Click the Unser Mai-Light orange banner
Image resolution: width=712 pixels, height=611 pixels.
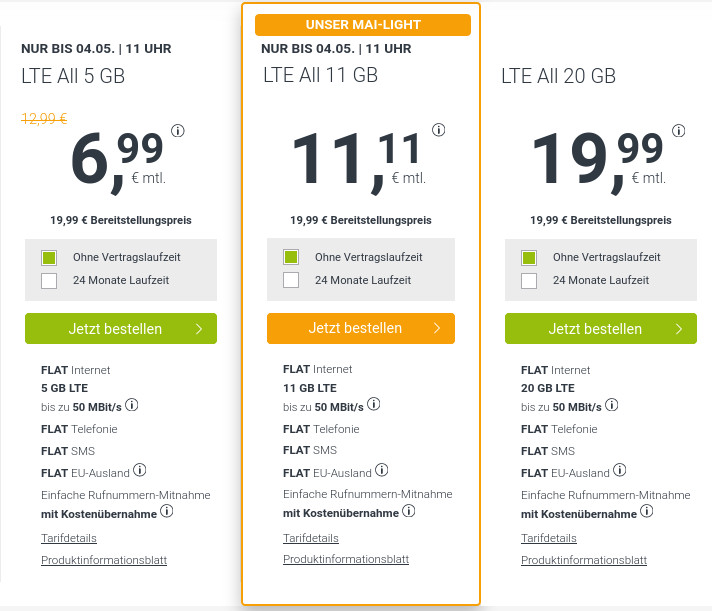tap(361, 24)
